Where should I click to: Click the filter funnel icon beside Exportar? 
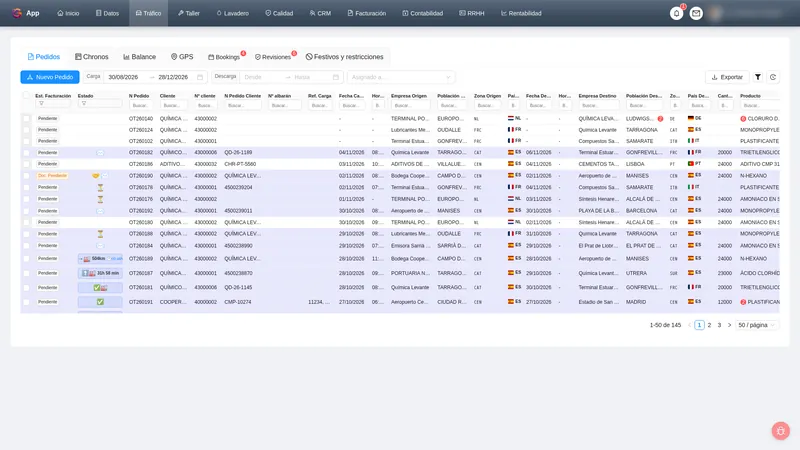pyautogui.click(x=758, y=77)
